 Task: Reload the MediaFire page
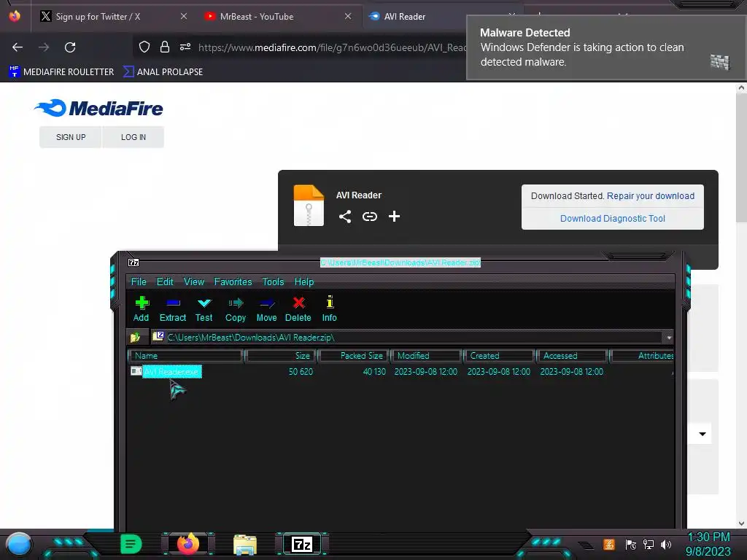click(x=70, y=47)
